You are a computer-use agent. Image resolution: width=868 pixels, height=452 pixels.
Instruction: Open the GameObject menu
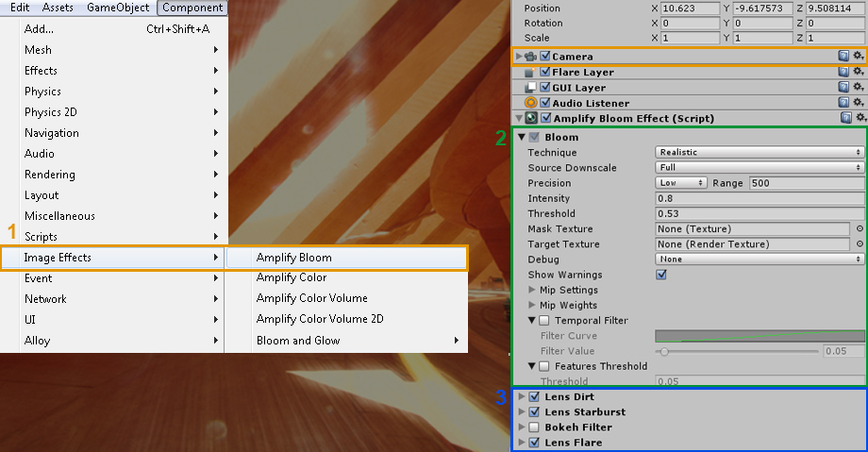pyautogui.click(x=118, y=8)
